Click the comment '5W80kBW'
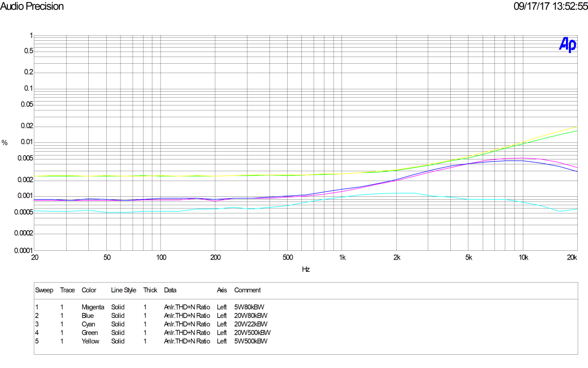 pyautogui.click(x=249, y=307)
